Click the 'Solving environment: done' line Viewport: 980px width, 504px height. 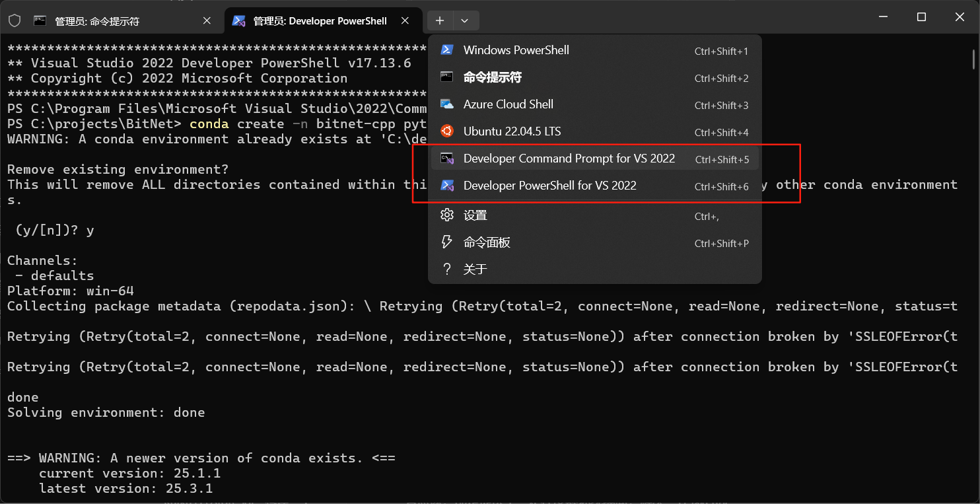[106, 413]
